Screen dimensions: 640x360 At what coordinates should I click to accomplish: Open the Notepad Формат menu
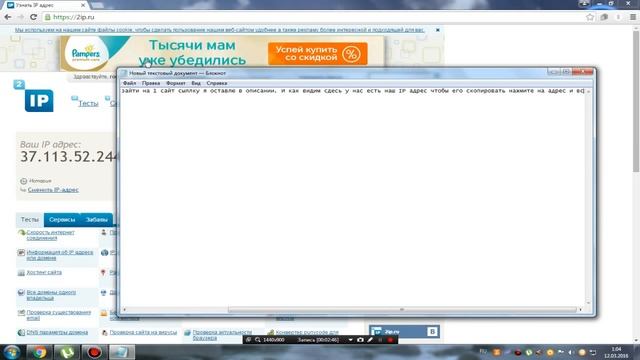coord(176,83)
